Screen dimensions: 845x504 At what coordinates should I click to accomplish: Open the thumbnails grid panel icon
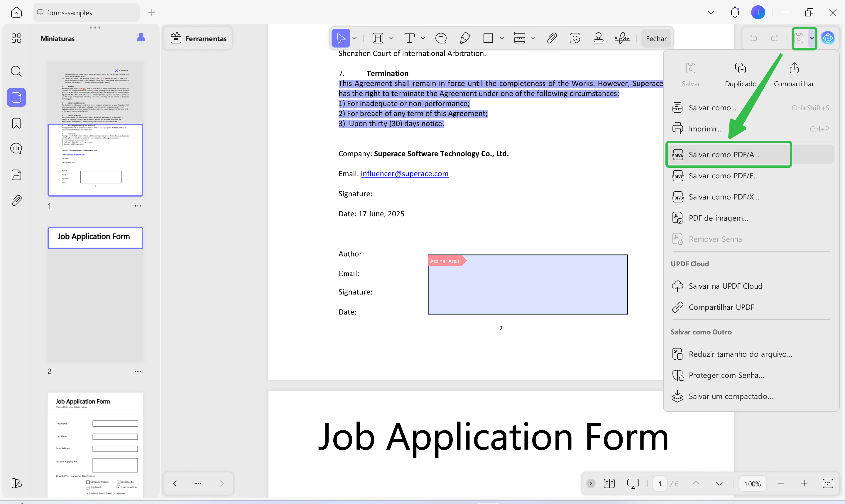tap(16, 38)
